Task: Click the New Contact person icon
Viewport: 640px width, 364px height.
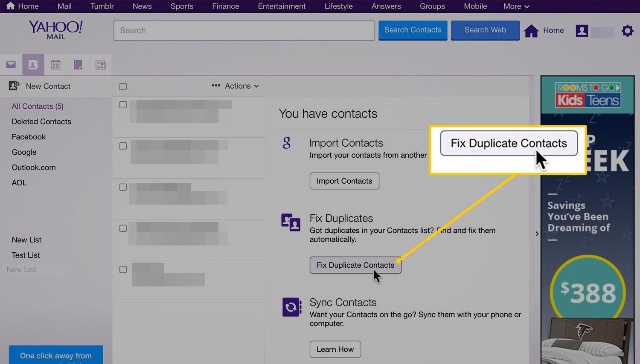Action: [x=14, y=86]
